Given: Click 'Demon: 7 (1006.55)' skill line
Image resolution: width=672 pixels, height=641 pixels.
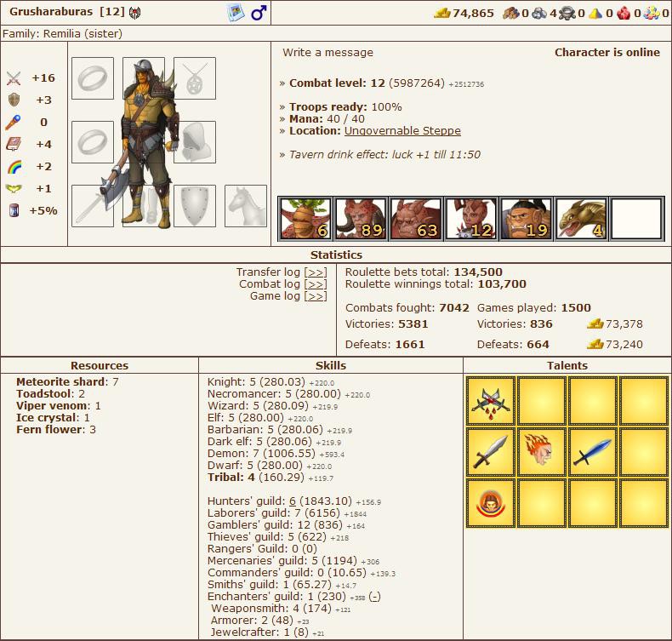Looking at the screenshot, I should tap(261, 453).
